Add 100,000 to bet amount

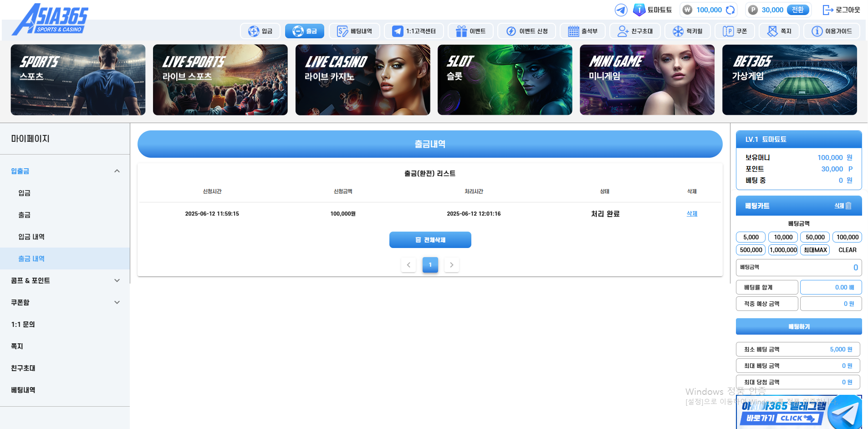(x=847, y=237)
